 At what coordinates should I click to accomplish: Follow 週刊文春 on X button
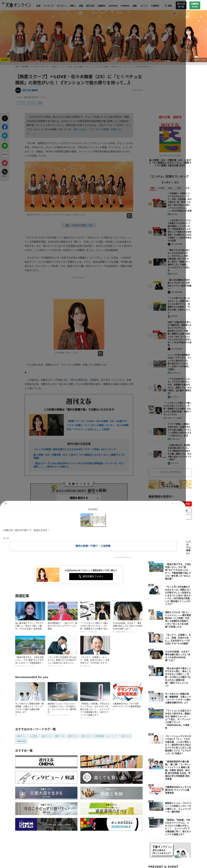click(x=91, y=576)
